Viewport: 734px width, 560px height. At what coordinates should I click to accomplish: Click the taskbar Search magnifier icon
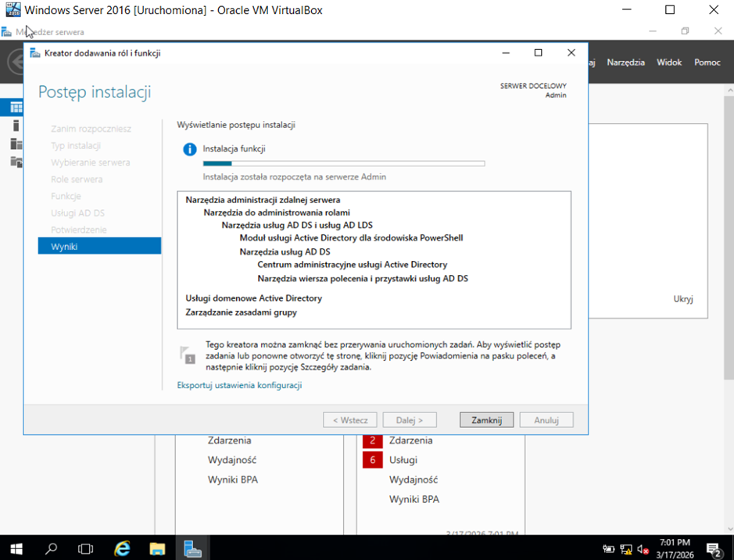pos(52,548)
